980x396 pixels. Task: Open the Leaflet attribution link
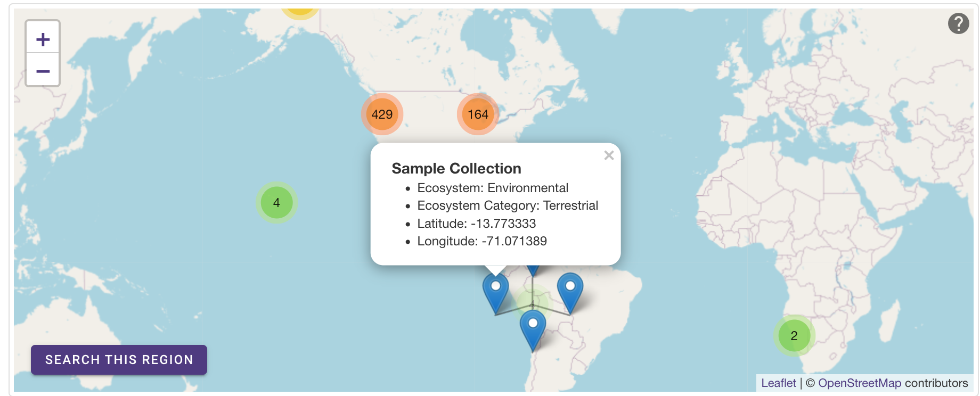[x=778, y=383]
